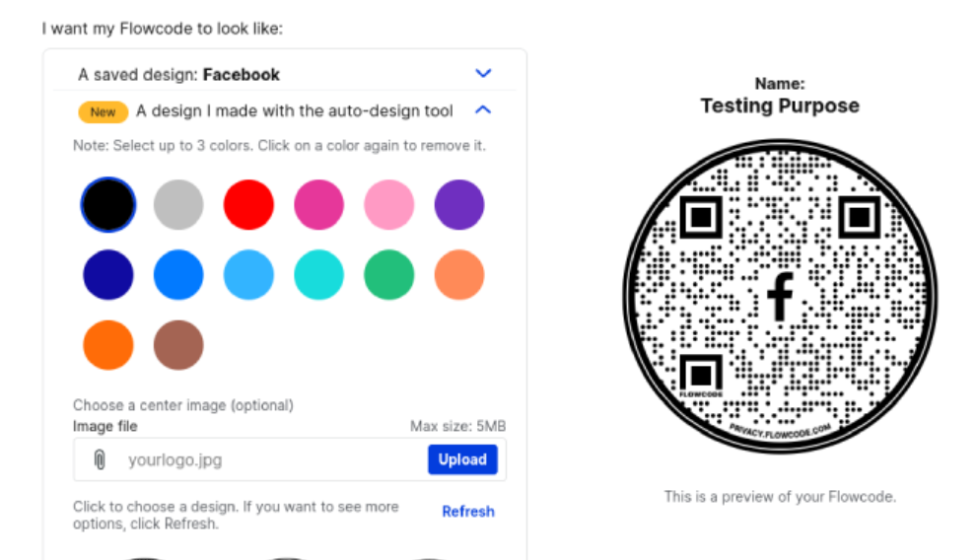
Task: Choose the red color swatch
Action: pyautogui.click(x=248, y=205)
